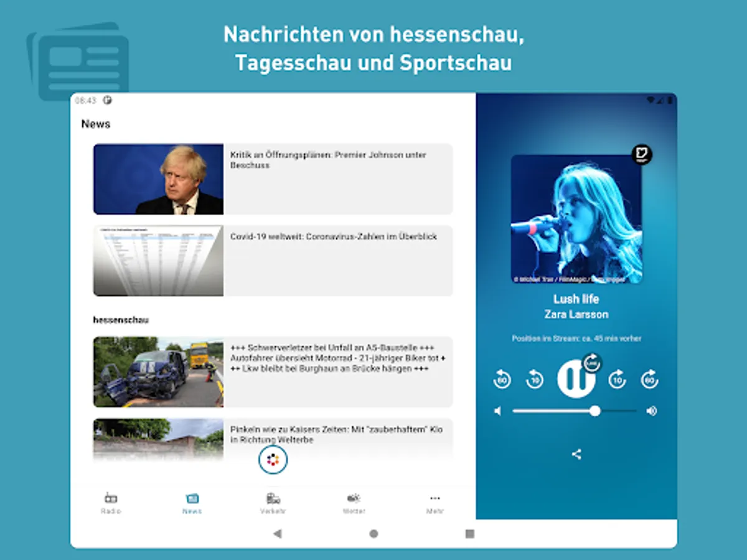Open headline Kritik an Öffnungsplänen
Viewport: 747px width, 560px height.
(x=328, y=160)
